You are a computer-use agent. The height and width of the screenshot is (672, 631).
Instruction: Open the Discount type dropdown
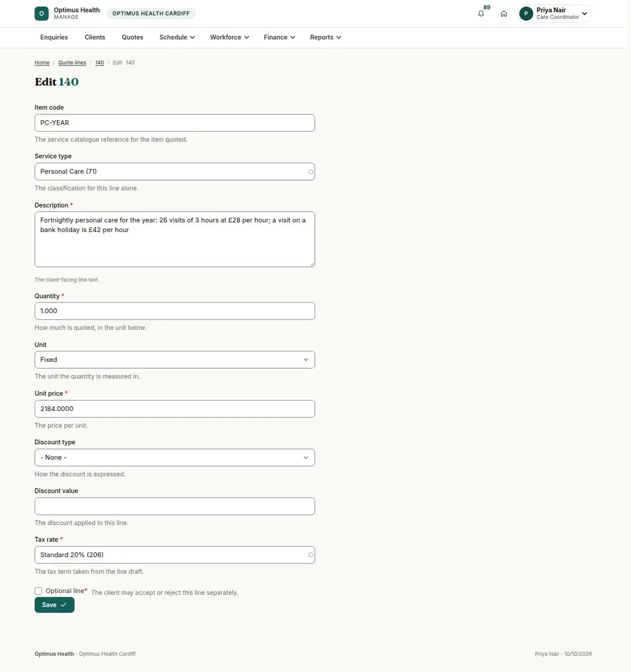(x=175, y=457)
